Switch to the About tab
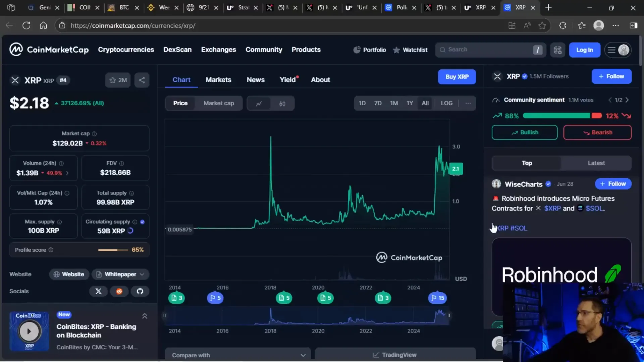This screenshot has height=362, width=644. pos(320,80)
